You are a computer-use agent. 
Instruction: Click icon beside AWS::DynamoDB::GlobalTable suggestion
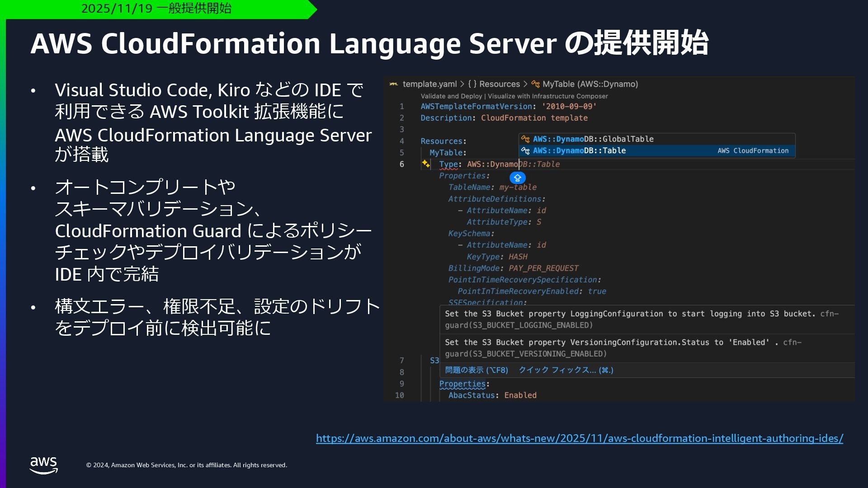(x=525, y=139)
